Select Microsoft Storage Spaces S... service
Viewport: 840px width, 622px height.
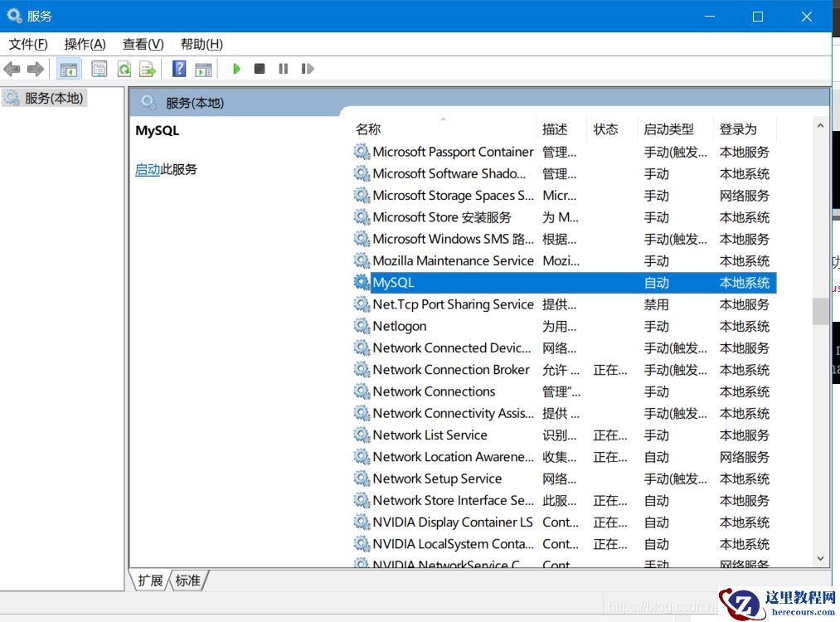pyautogui.click(x=564, y=196)
